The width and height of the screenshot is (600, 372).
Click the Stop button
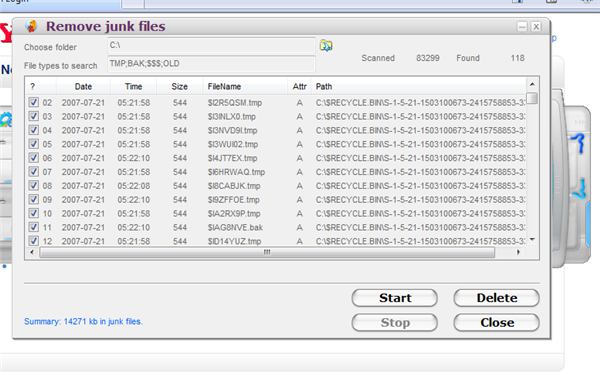[395, 323]
